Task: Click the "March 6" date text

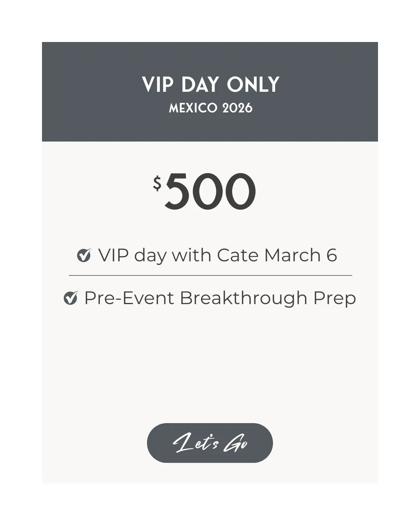Action: coord(300,255)
